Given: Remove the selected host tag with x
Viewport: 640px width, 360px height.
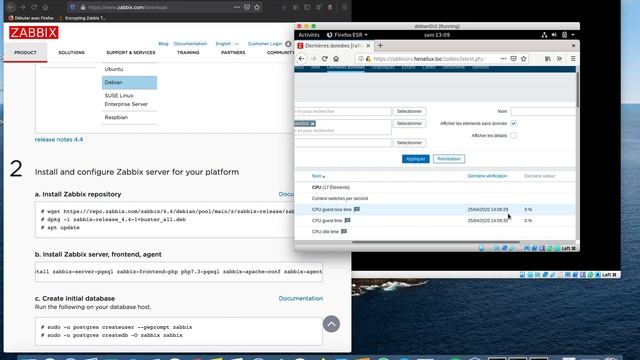Looking at the screenshot, I should [313, 124].
